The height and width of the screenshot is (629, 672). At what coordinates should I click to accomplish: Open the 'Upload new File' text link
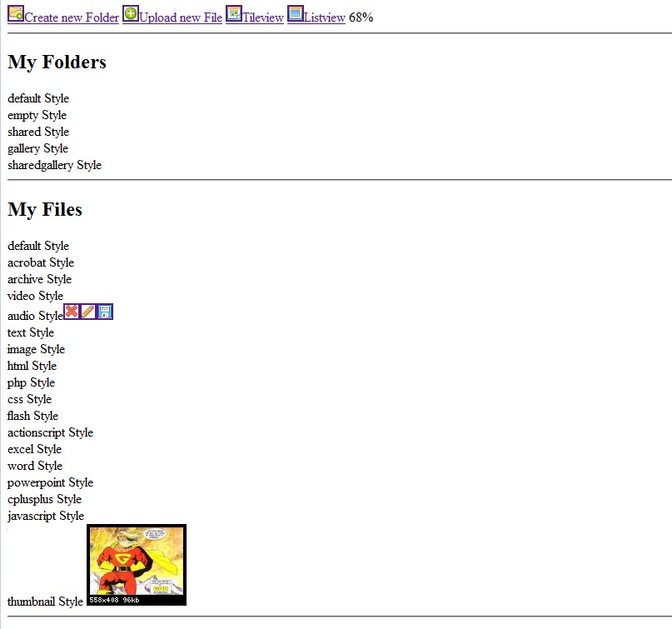[181, 18]
